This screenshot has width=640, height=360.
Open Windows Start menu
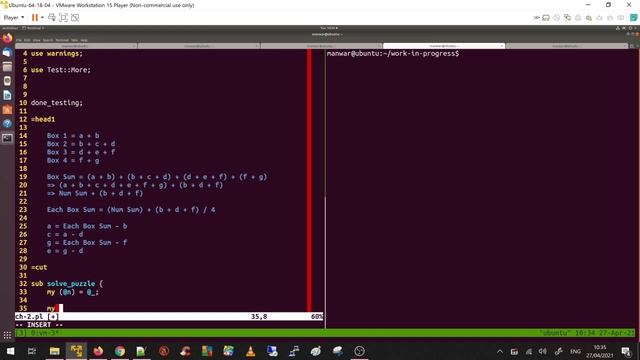tap(10, 351)
